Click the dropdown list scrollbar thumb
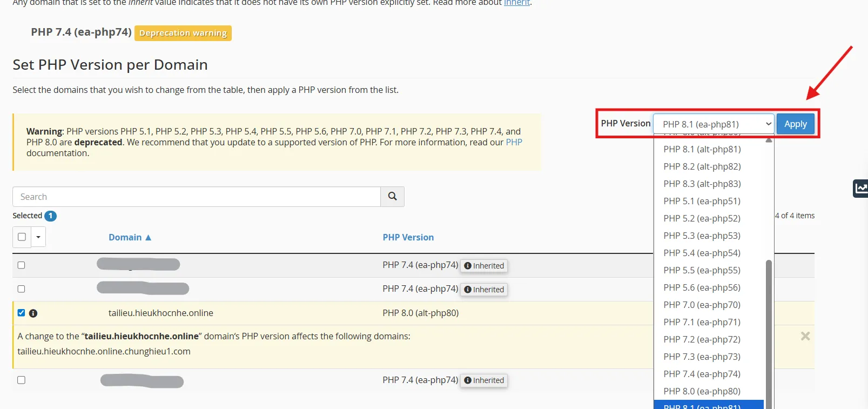 [769, 324]
